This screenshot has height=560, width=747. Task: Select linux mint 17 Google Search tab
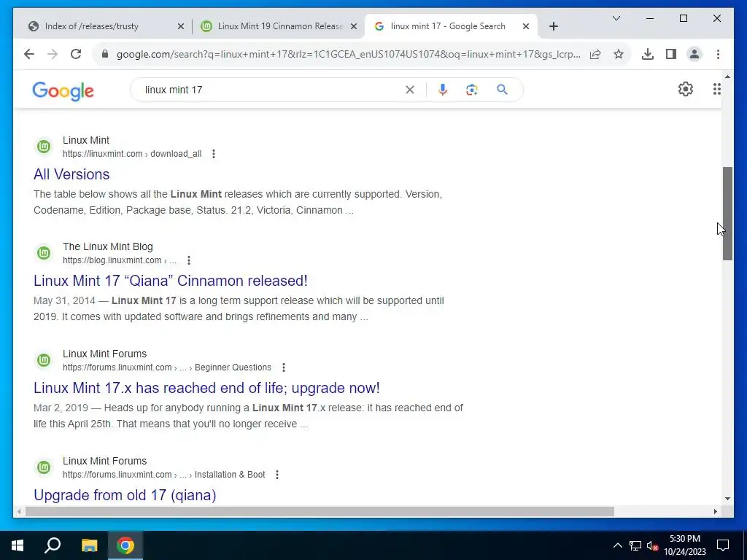(448, 26)
